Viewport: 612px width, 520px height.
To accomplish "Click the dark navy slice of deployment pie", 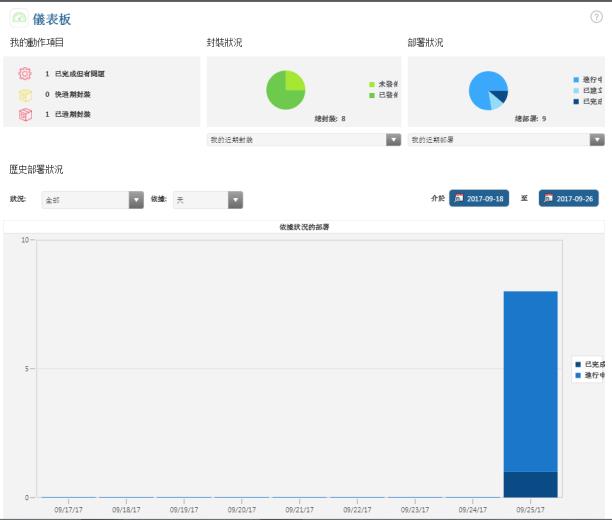I will [x=500, y=96].
